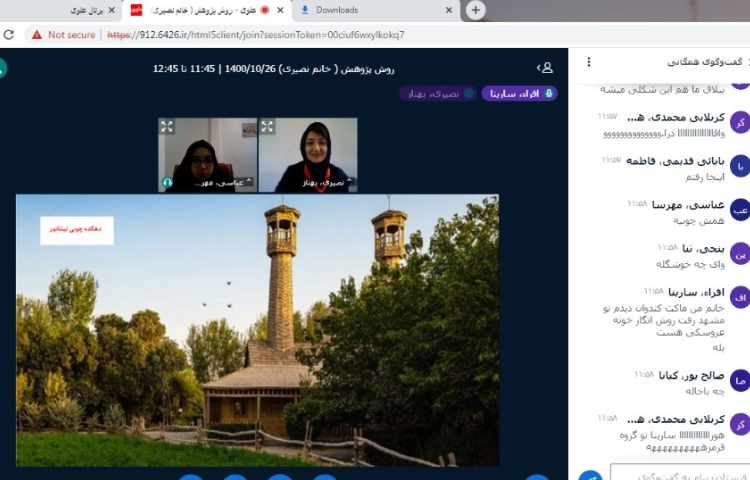Select chat name بابائی قدیمی، فاطمه
750x480 pixels.
point(675,161)
